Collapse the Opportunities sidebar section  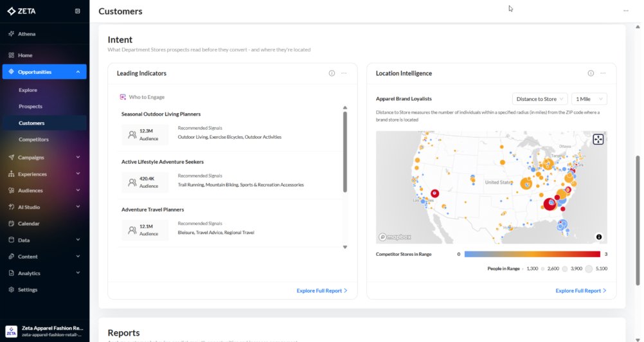[78, 72]
